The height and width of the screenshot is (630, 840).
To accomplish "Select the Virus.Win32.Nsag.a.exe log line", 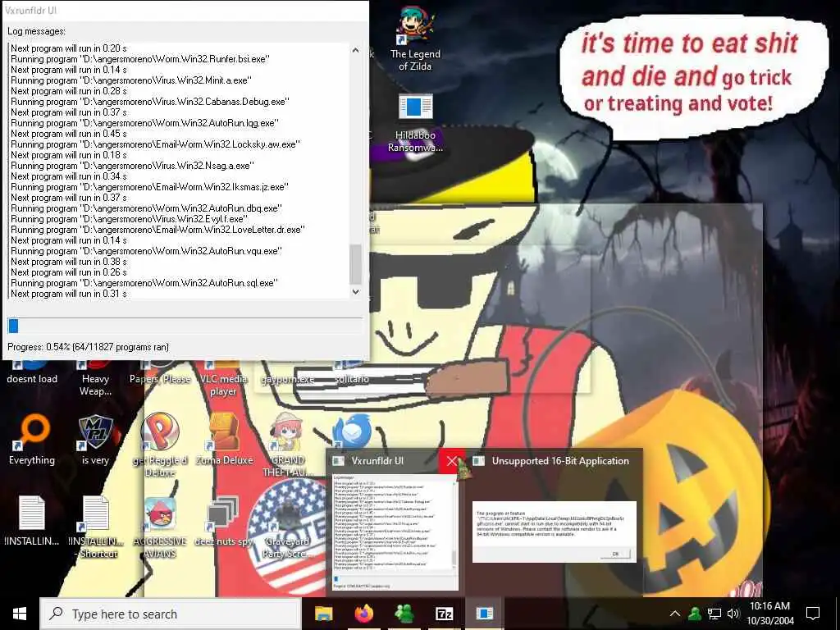I will point(132,166).
